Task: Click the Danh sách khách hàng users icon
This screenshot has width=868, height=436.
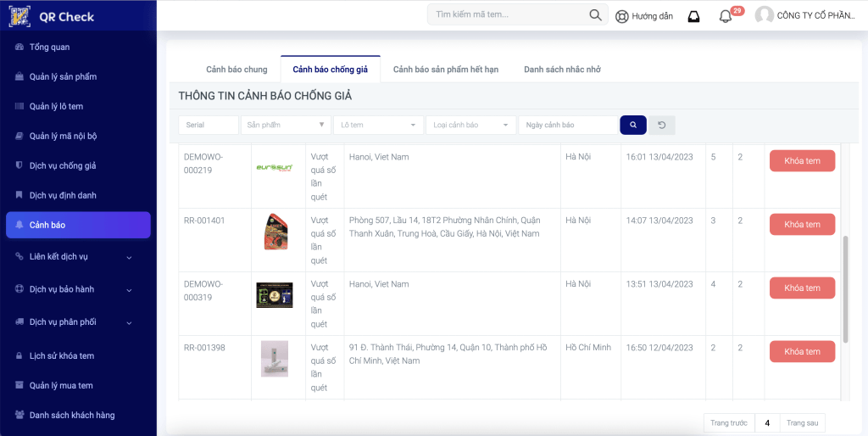Action: [x=19, y=415]
